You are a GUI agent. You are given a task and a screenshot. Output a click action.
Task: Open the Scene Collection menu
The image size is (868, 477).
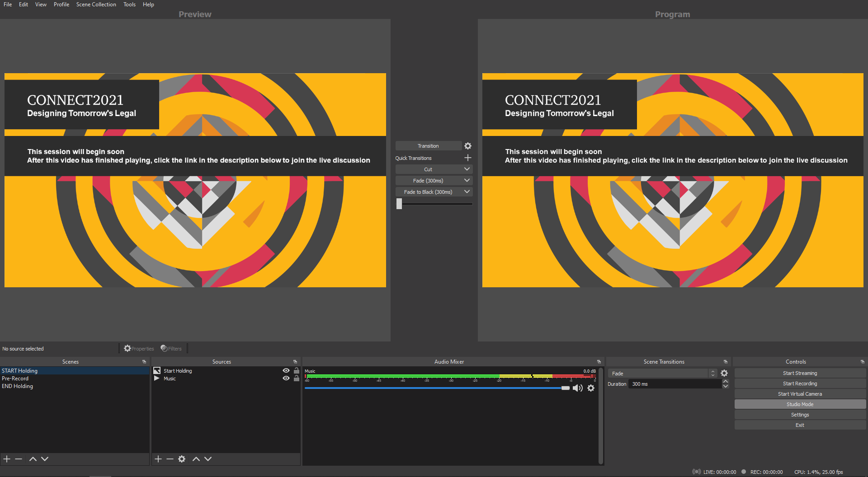[x=96, y=5]
